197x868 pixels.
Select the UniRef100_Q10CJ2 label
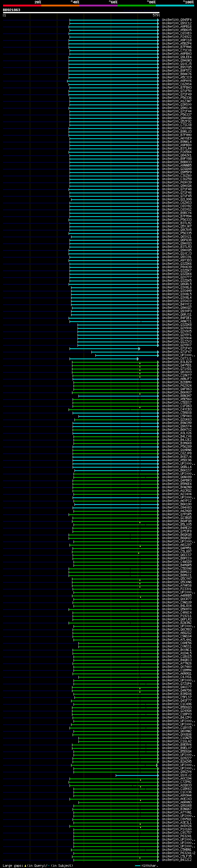[x=177, y=775]
